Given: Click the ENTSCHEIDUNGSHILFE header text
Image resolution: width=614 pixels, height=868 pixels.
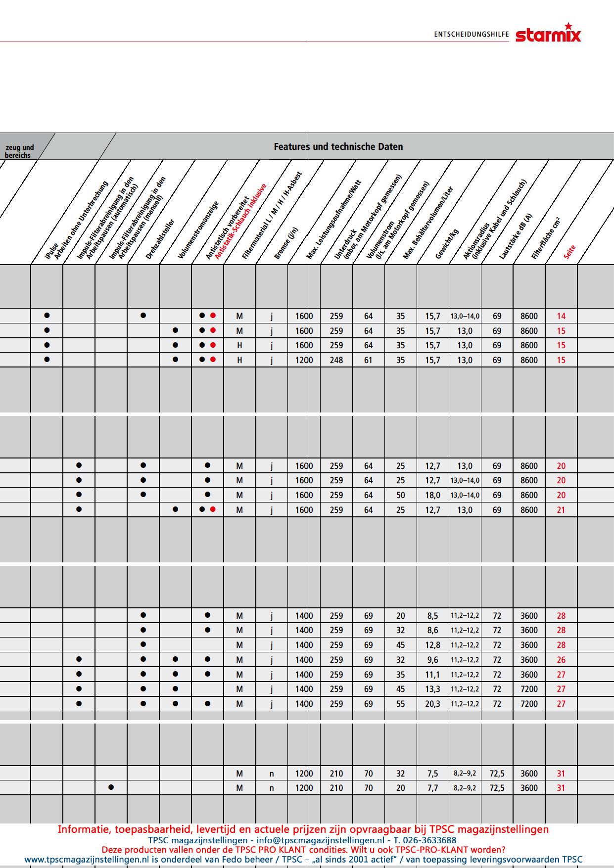Looking at the screenshot, I should [x=472, y=35].
